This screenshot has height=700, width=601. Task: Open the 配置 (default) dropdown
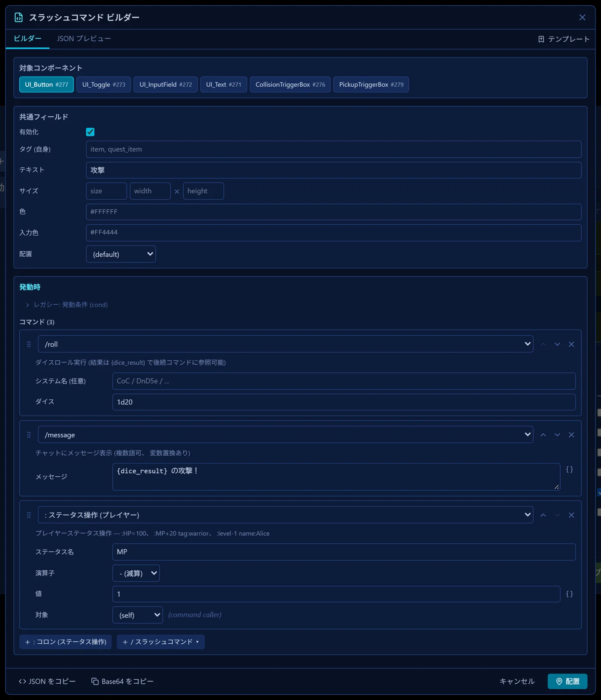coord(121,254)
